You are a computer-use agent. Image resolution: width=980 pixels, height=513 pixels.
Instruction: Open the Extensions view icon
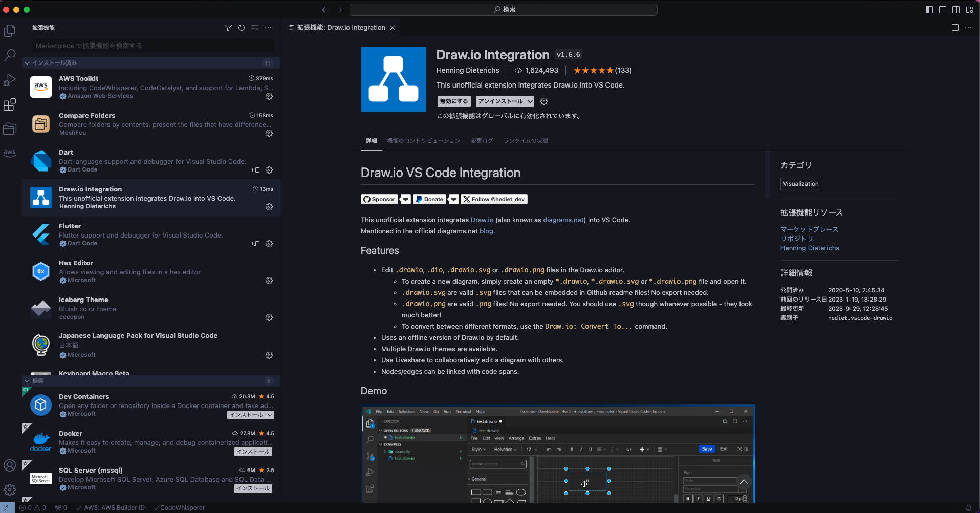(10, 104)
